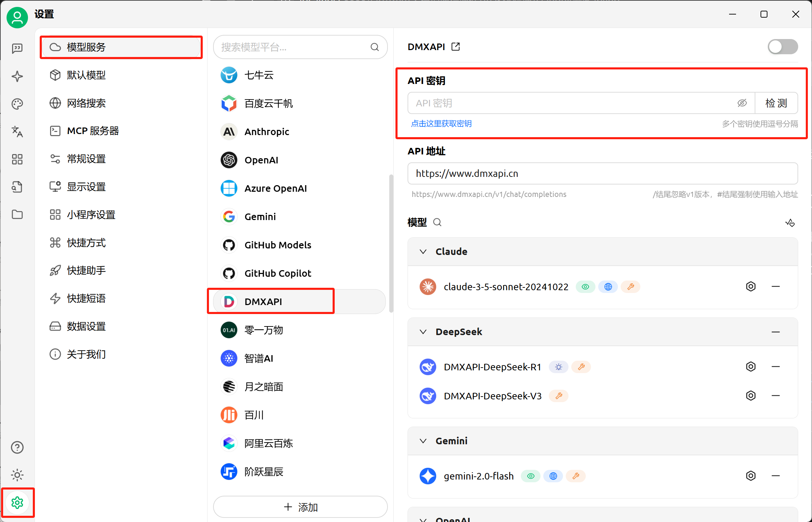Open settings for claude-3-5-sonnet-20241022 model
Screen dimensions: 812x522
coord(751,287)
